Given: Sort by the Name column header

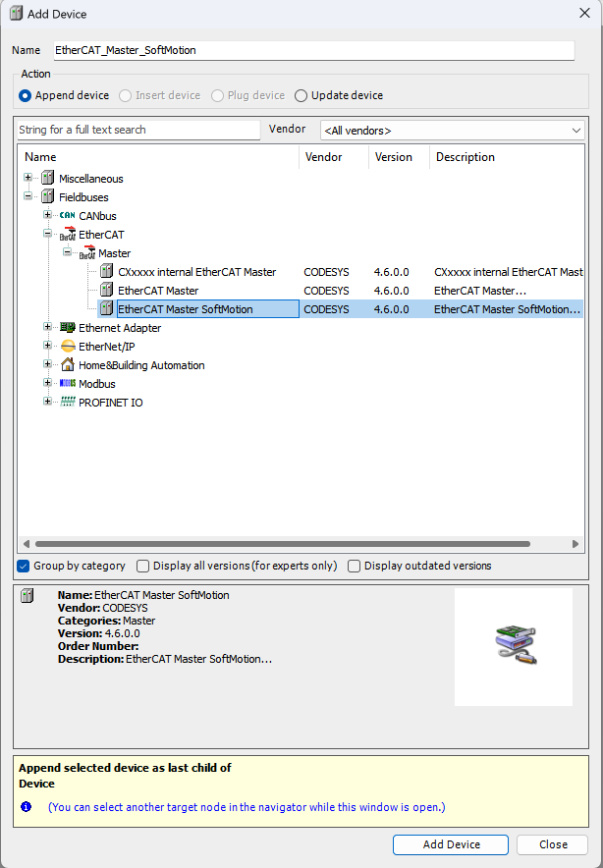Looking at the screenshot, I should 158,157.
